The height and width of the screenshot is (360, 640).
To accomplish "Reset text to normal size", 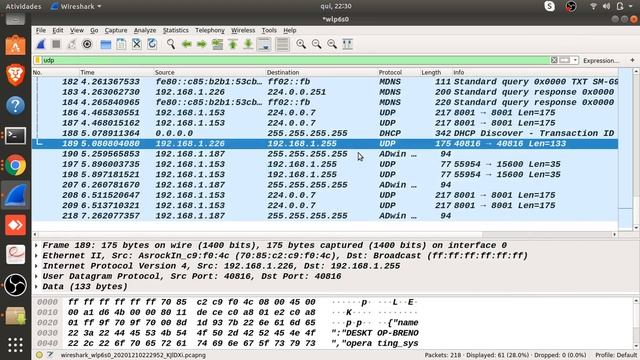I will tap(332, 44).
